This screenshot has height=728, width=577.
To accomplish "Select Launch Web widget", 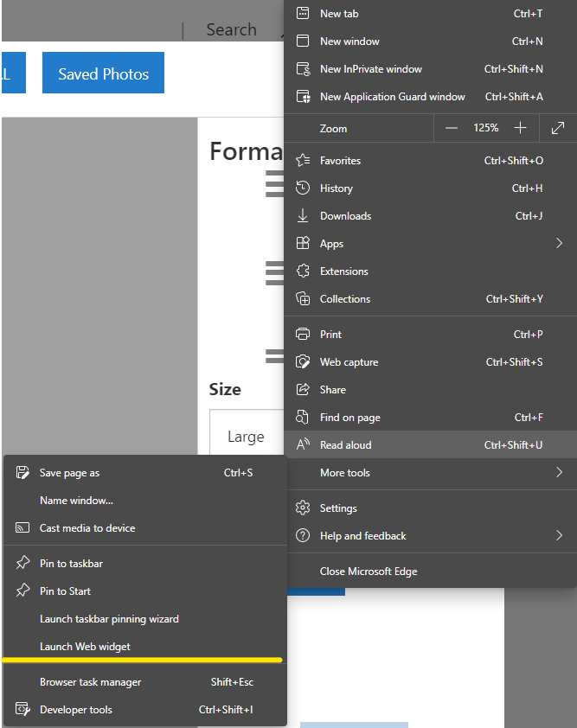I will [85, 647].
